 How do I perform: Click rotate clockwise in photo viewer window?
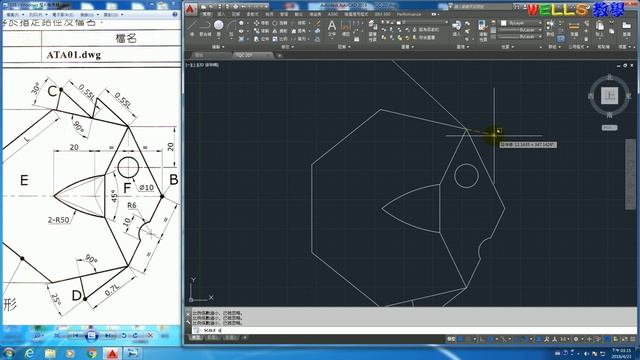pyautogui.click(x=135, y=336)
